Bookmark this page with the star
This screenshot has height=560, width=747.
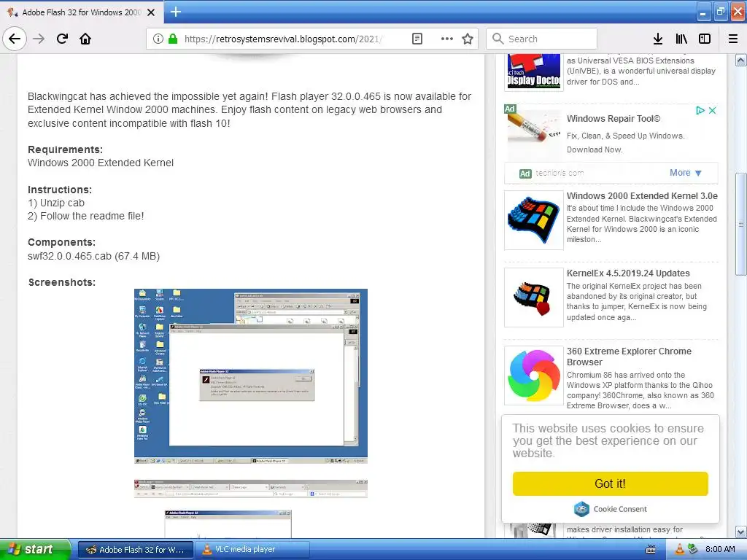[x=468, y=39]
